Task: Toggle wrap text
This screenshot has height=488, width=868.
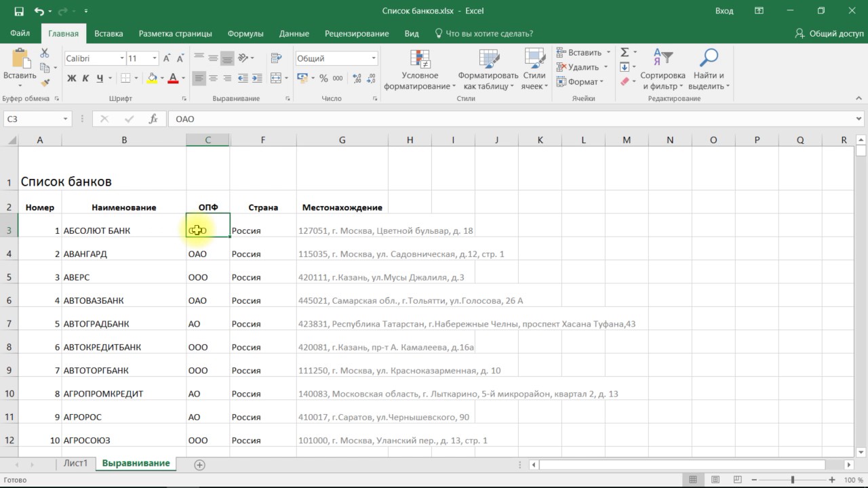Action: coord(275,58)
